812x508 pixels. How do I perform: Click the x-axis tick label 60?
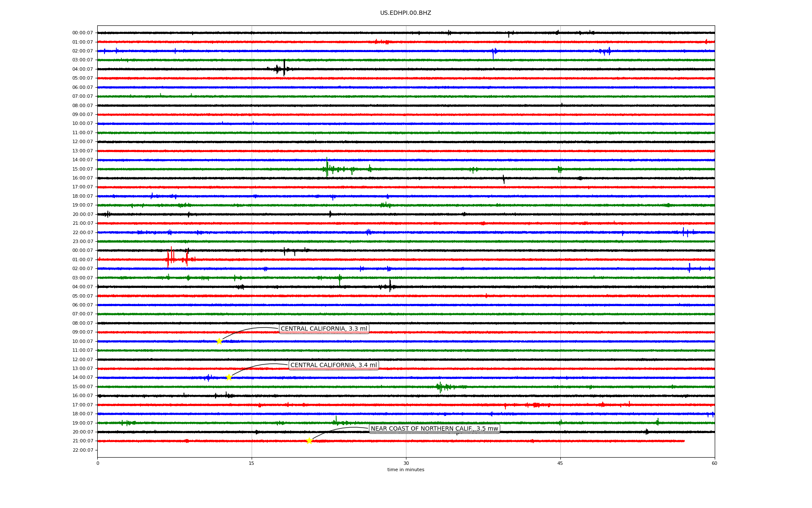point(714,463)
